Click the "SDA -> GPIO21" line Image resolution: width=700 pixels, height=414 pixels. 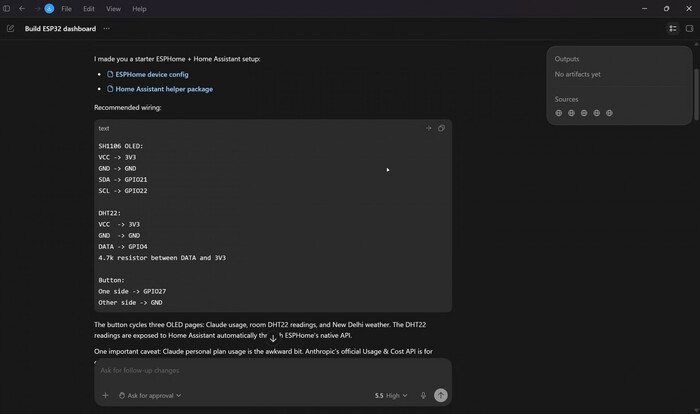(x=123, y=180)
